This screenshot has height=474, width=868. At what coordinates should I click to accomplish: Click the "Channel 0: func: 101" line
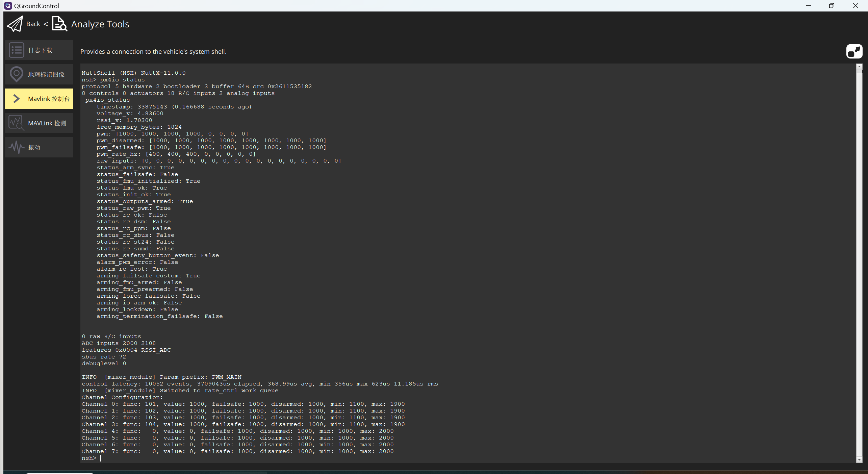click(x=243, y=404)
